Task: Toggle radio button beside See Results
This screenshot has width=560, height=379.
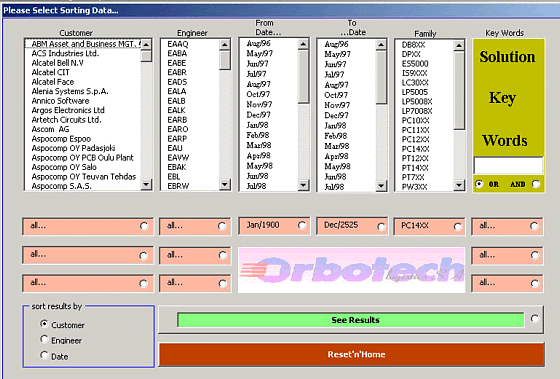Action: pyautogui.click(x=535, y=318)
